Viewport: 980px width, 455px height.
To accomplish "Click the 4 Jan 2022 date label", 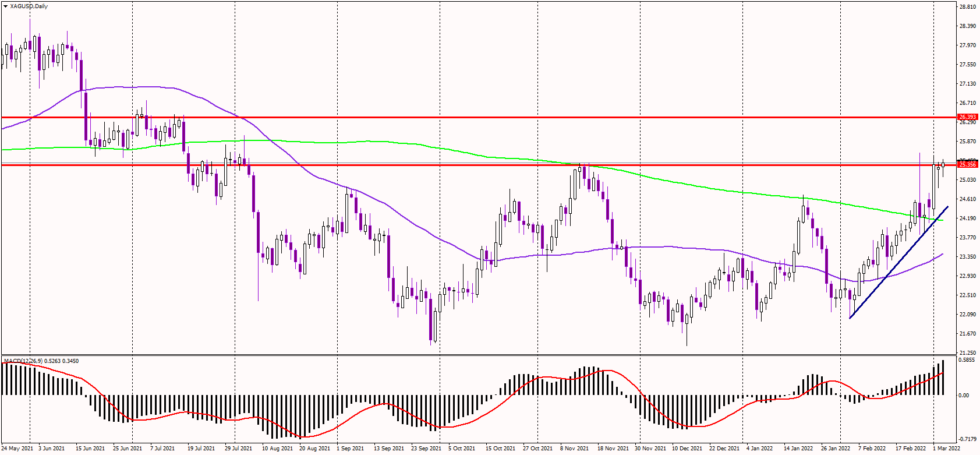I will (x=759, y=449).
